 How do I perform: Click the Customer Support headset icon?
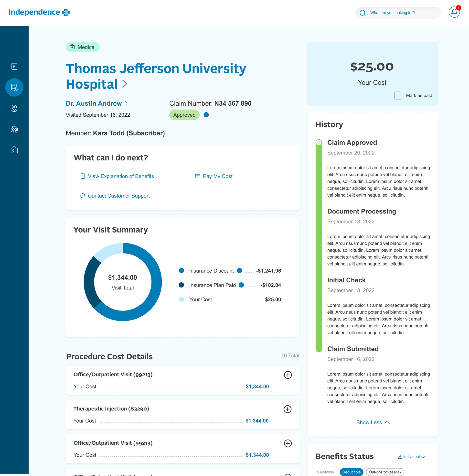coord(83,196)
